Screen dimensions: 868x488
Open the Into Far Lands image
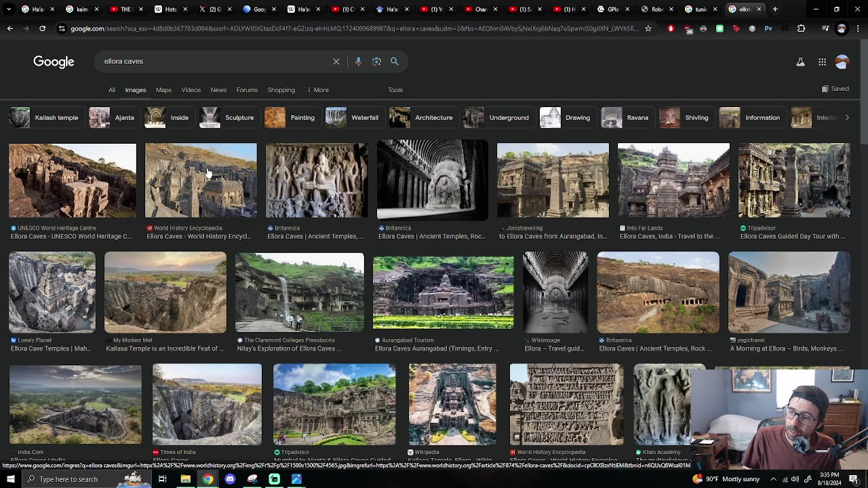[673, 180]
